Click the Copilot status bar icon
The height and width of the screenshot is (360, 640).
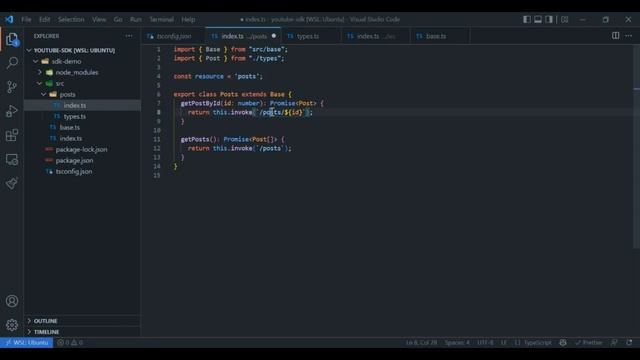pos(563,342)
